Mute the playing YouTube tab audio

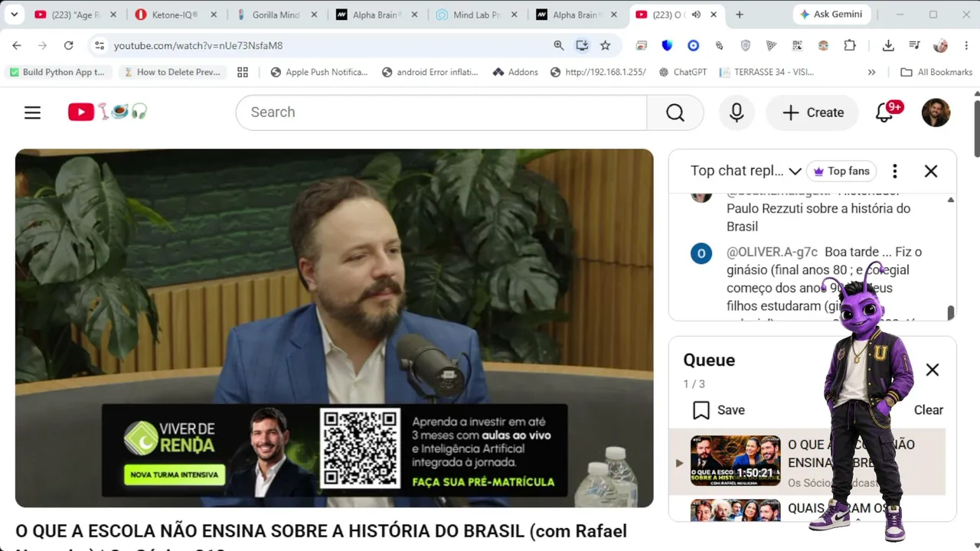pos(697,15)
